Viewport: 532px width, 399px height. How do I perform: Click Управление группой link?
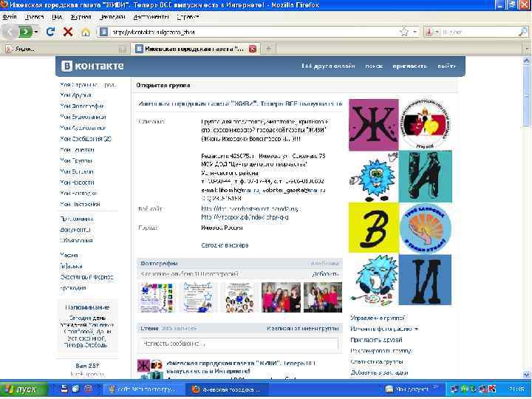point(378,318)
